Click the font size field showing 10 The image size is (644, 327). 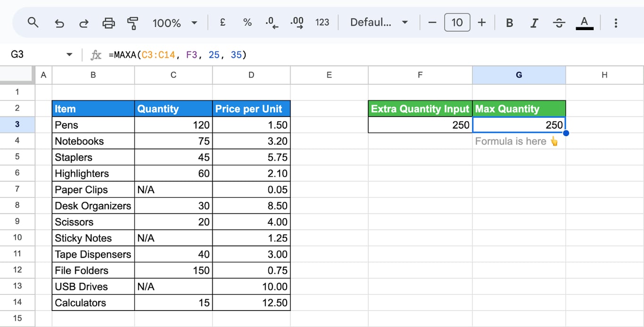click(457, 23)
